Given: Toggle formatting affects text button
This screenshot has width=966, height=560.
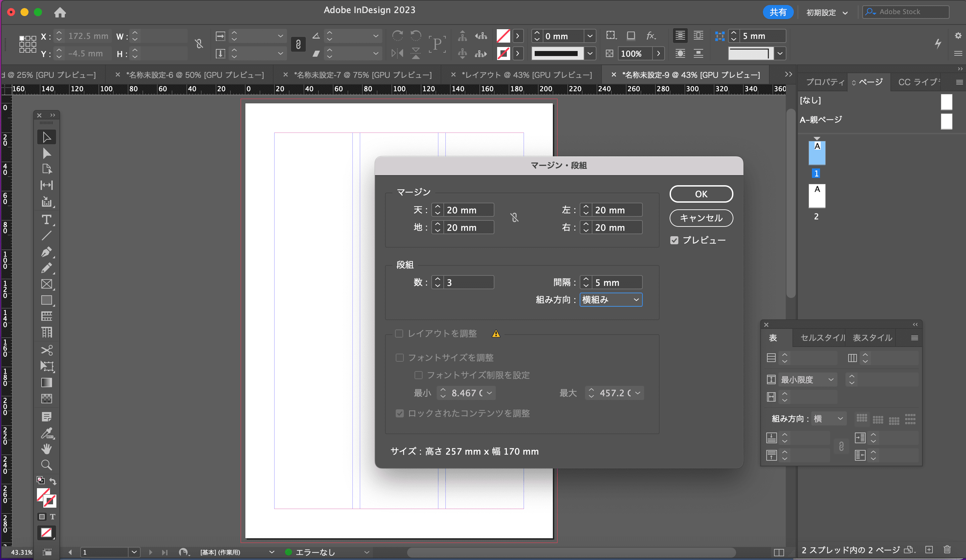Looking at the screenshot, I should click(52, 517).
